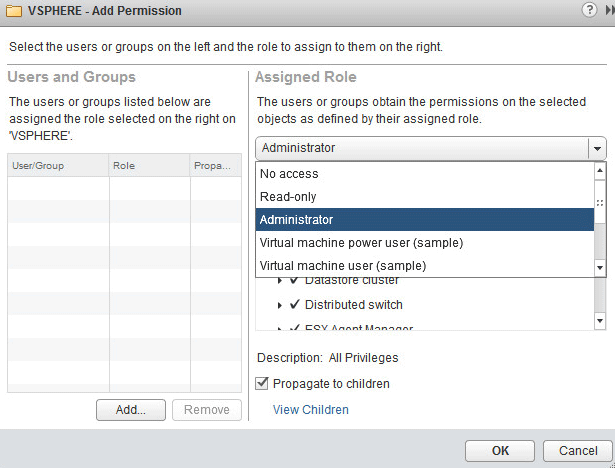Viewport: 615px width, 468px height.
Task: Select No access from the role list
Action: click(425, 174)
